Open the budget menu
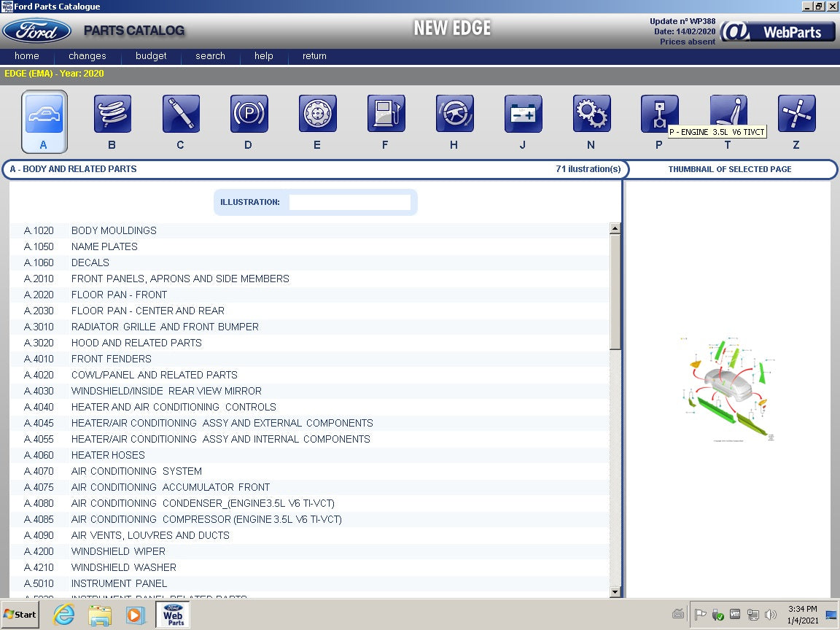This screenshot has width=840, height=630. click(x=151, y=56)
